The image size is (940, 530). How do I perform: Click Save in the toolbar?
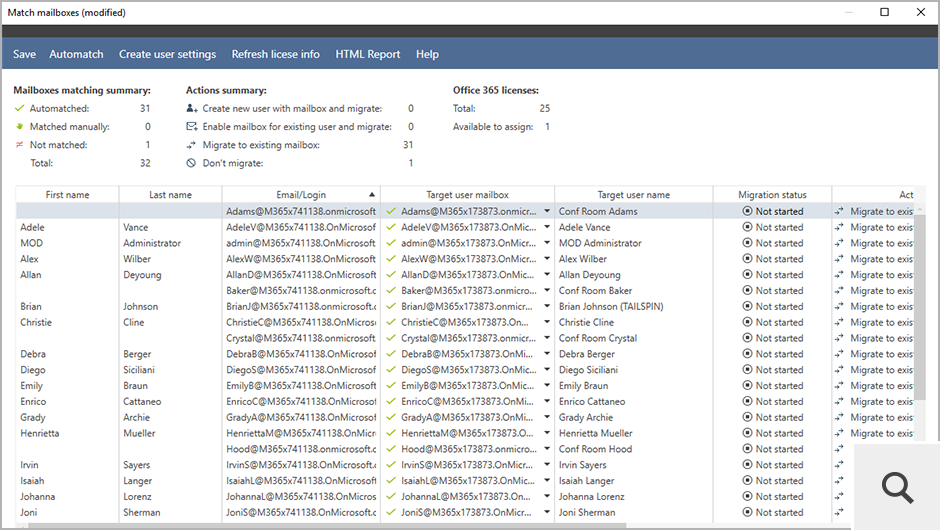click(25, 54)
